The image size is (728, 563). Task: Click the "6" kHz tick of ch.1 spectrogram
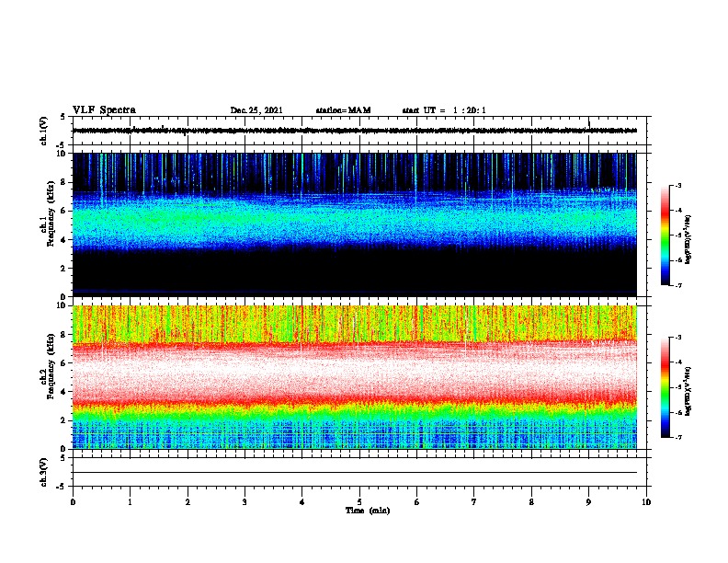click(64, 211)
